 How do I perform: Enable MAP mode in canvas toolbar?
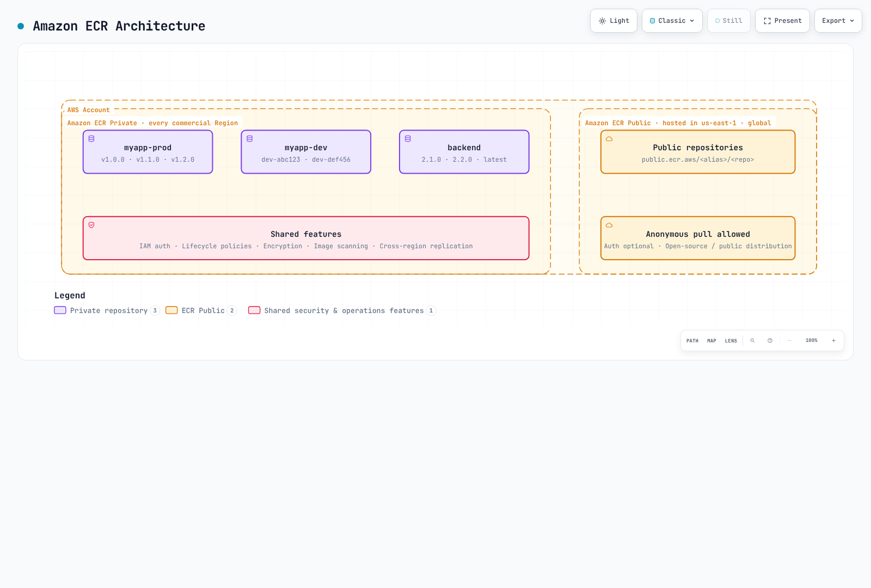click(711, 341)
